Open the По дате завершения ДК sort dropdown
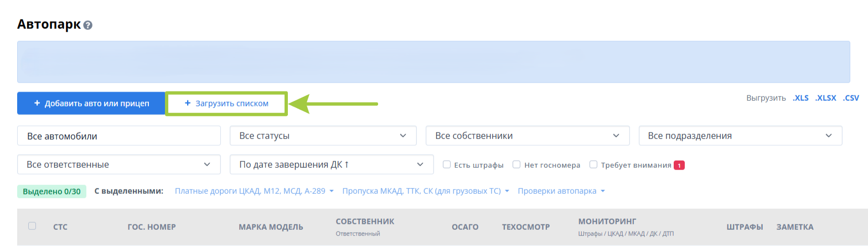This screenshot has width=868, height=247. coord(332,164)
